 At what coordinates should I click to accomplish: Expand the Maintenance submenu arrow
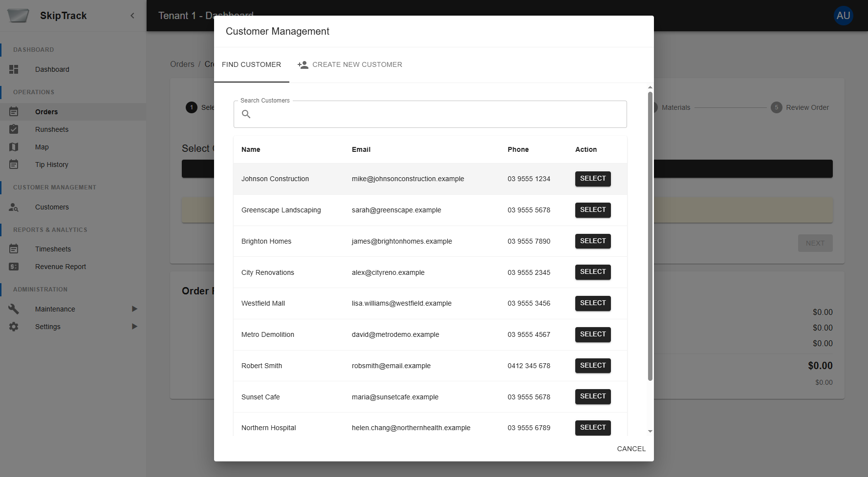click(x=134, y=309)
